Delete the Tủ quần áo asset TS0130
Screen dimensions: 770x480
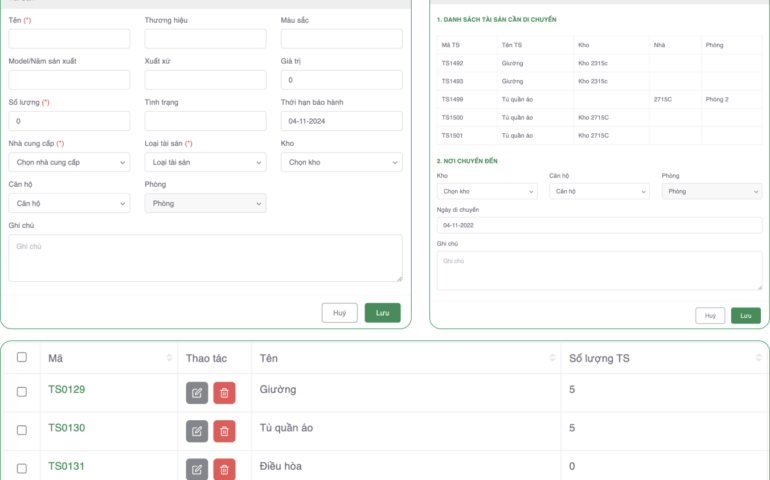coord(224,431)
